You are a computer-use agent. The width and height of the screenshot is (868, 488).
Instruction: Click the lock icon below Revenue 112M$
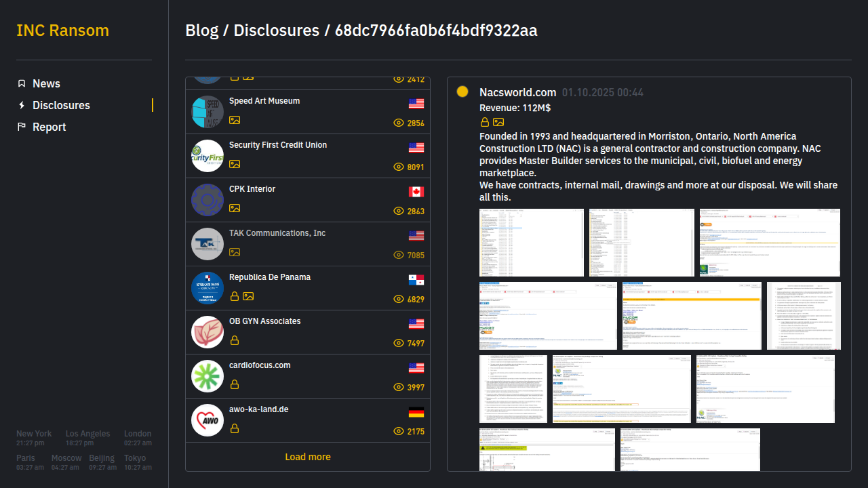click(485, 122)
